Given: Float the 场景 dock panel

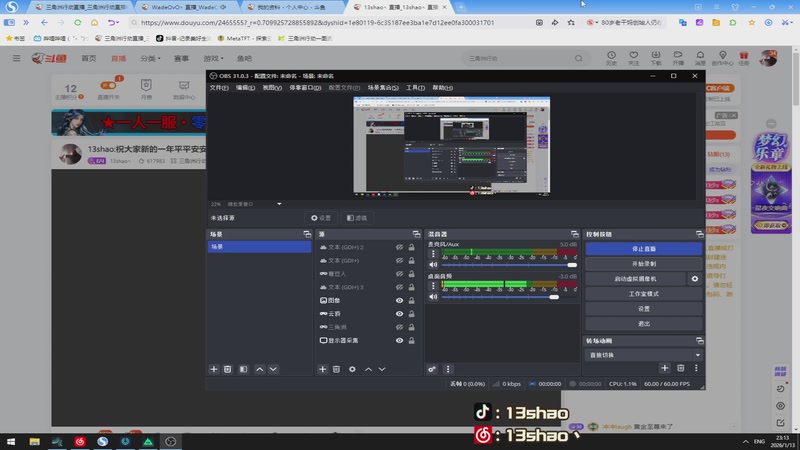Looking at the screenshot, I should [307, 234].
